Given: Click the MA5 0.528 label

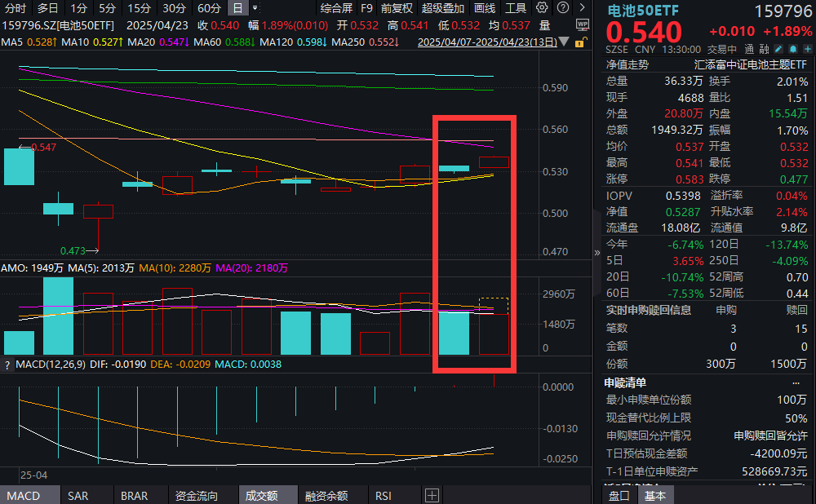Looking at the screenshot, I should [x=29, y=42].
